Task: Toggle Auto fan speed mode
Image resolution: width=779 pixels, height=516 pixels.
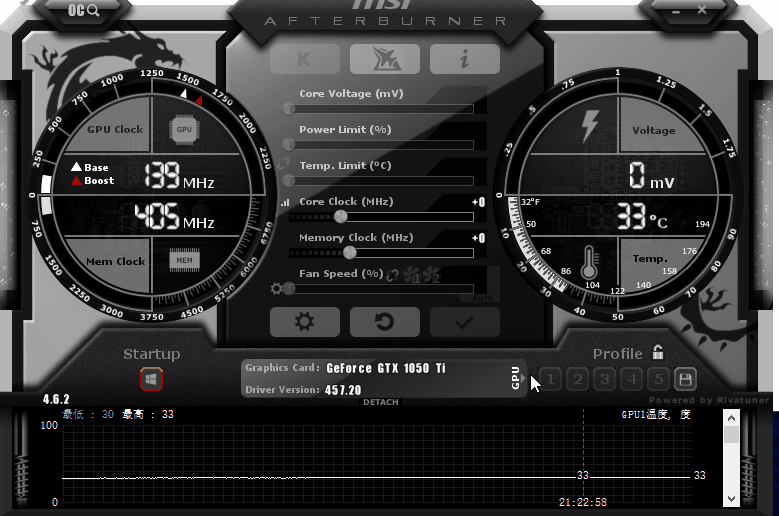Action: point(484,296)
